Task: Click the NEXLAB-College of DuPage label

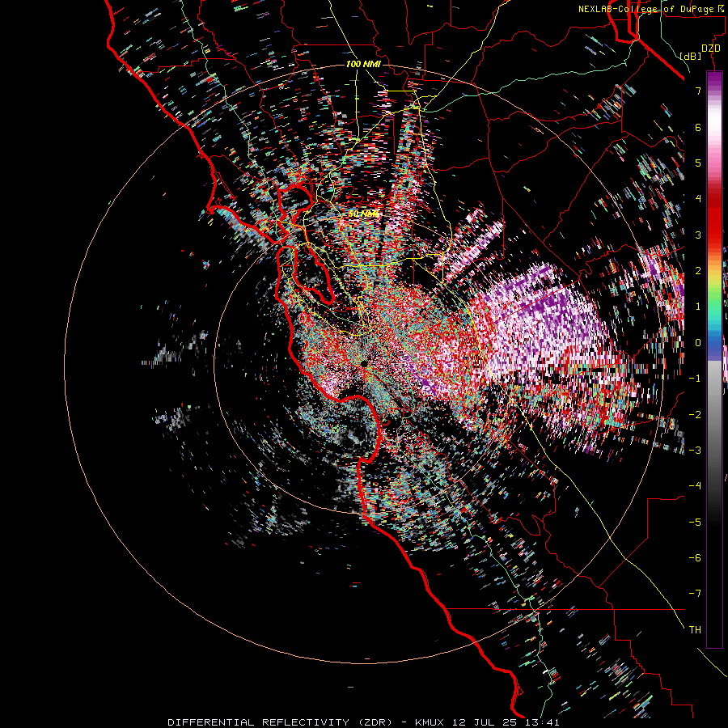Action: click(652, 9)
